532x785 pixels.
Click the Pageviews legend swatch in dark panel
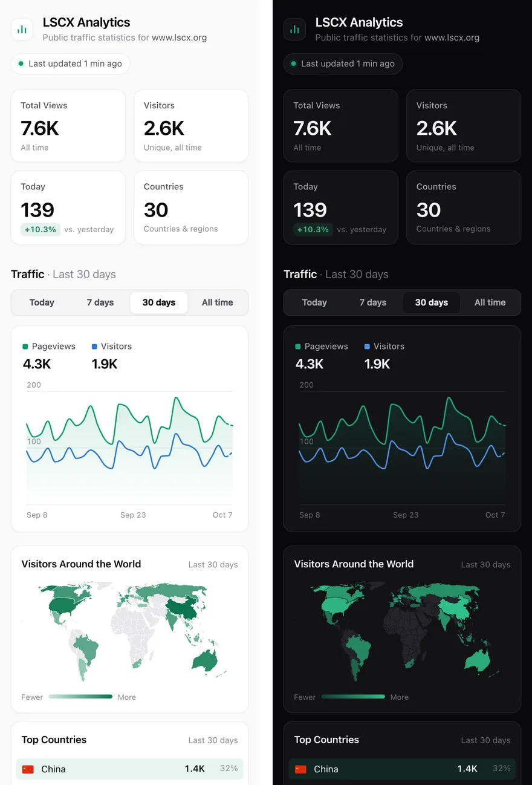(x=298, y=347)
